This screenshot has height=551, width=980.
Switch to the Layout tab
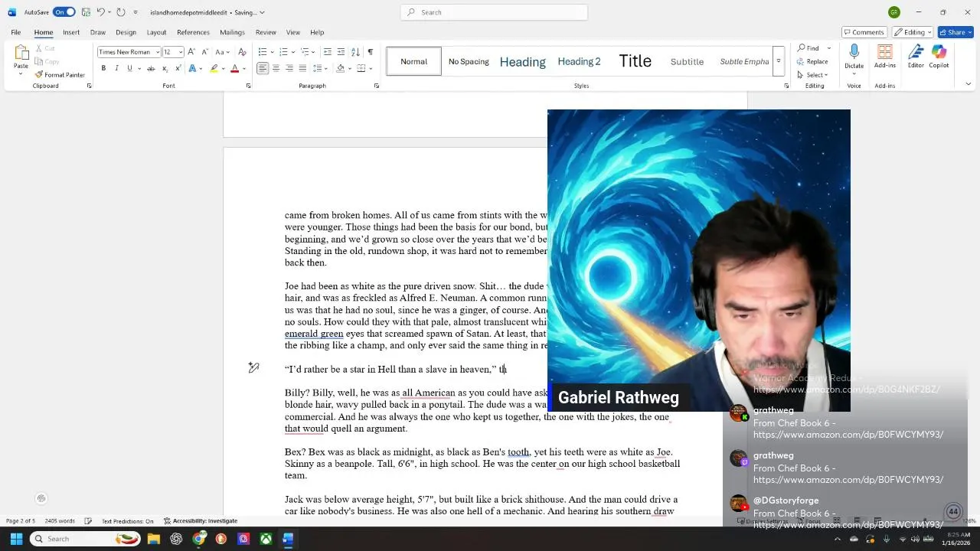(156, 32)
